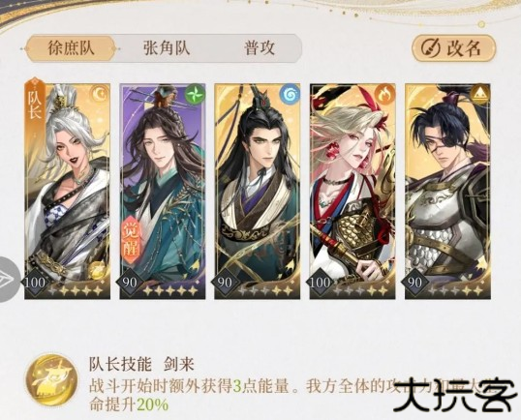Select the eyepatch armored character card

447,192
